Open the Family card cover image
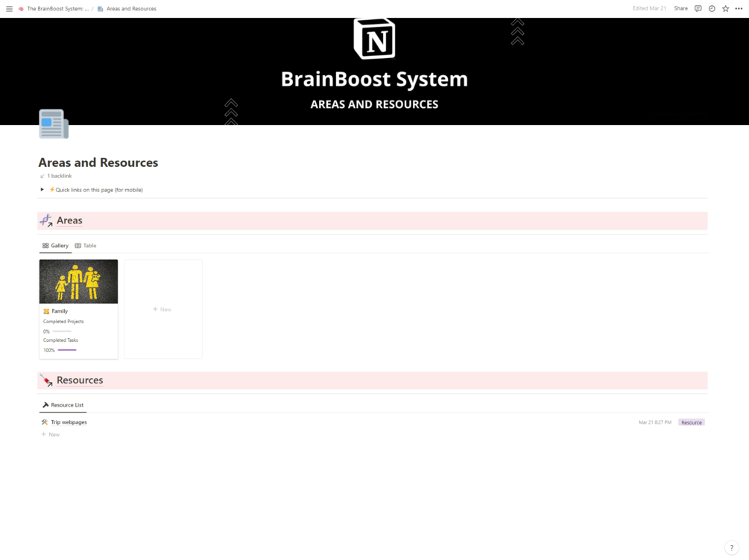 click(x=78, y=281)
